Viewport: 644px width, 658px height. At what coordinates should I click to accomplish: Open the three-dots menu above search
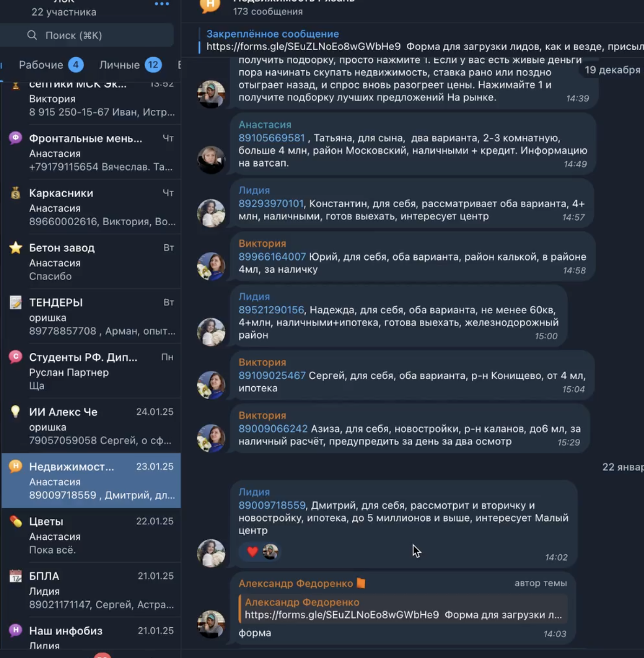(161, 4)
